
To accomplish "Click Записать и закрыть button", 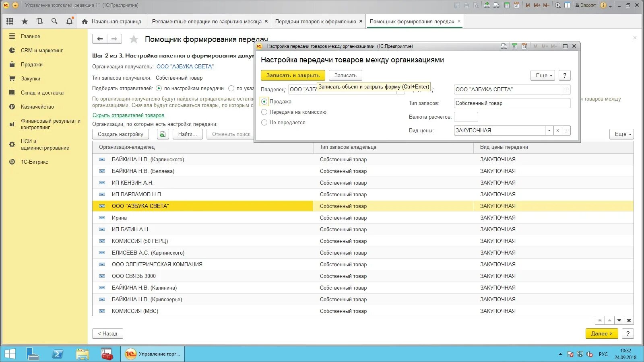I will (x=293, y=75).
